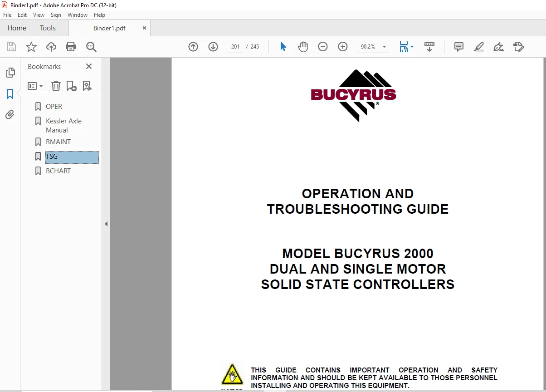Click the scrolling mode read icon
This screenshot has height=392, width=546.
click(x=429, y=47)
